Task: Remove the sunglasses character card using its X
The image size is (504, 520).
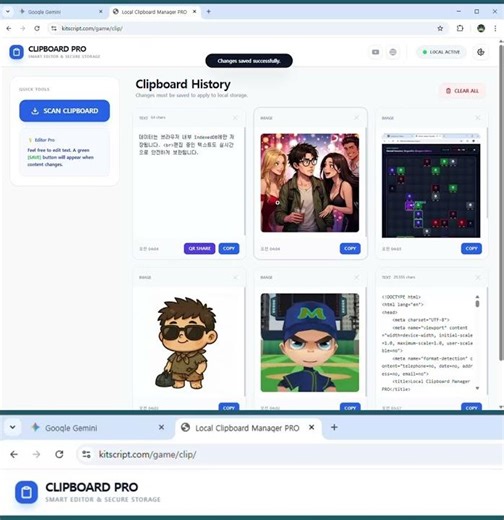Action: click(x=235, y=277)
